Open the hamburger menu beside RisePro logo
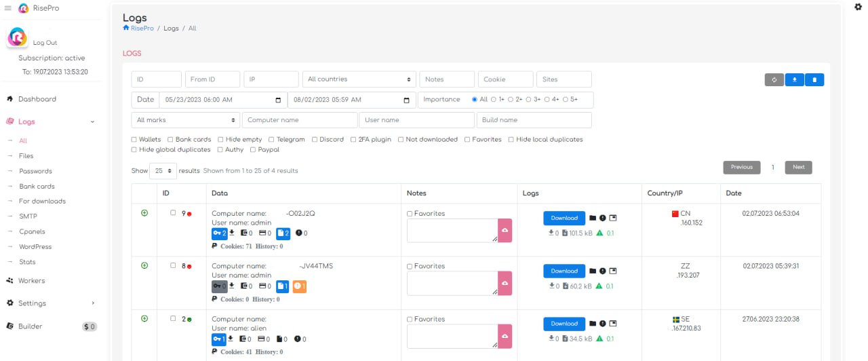 (8, 8)
